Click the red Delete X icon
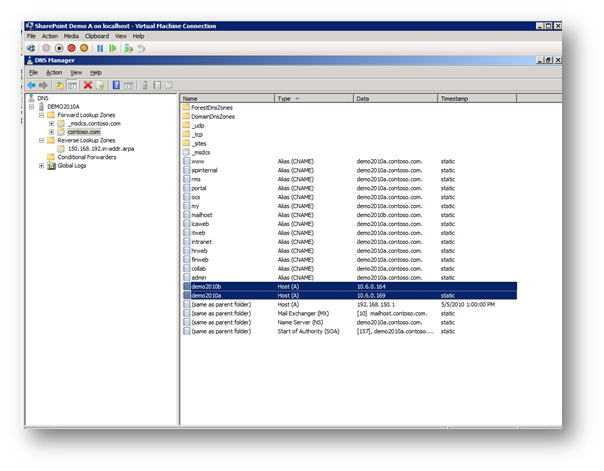The width and height of the screenshot is (604, 471). [x=88, y=85]
